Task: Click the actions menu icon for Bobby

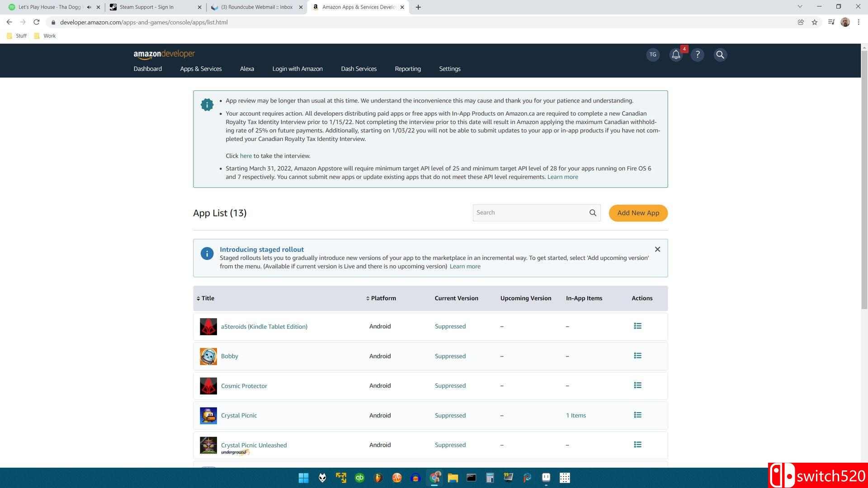Action: point(637,355)
